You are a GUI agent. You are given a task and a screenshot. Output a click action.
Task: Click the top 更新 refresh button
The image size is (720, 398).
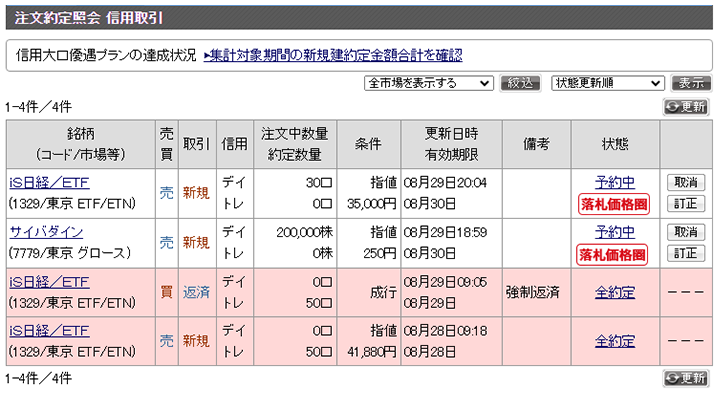[686, 107]
